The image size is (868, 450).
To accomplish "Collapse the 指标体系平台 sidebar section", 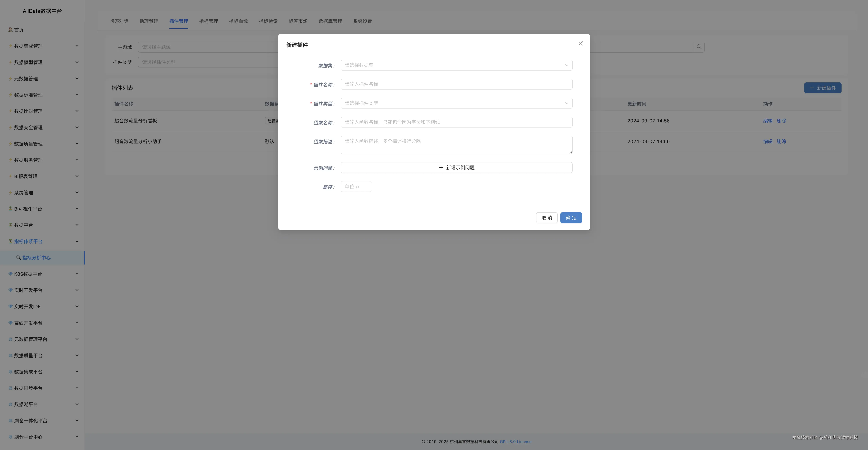I will 77,241.
